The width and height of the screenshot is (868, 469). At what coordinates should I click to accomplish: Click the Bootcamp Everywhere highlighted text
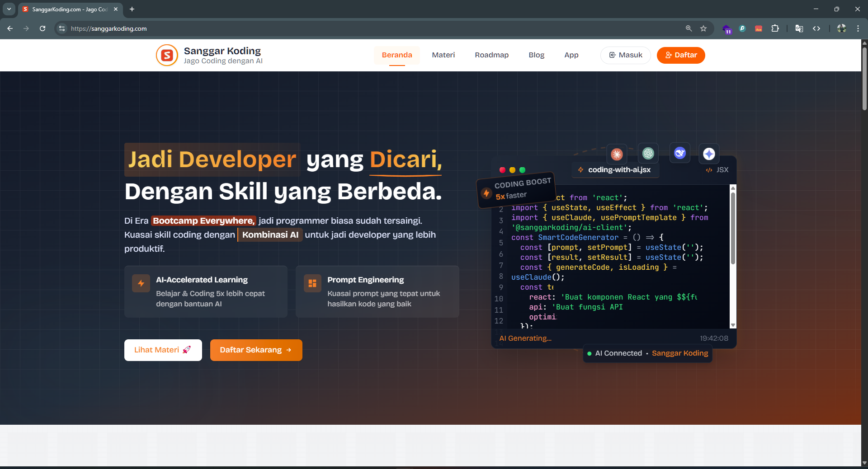click(203, 220)
